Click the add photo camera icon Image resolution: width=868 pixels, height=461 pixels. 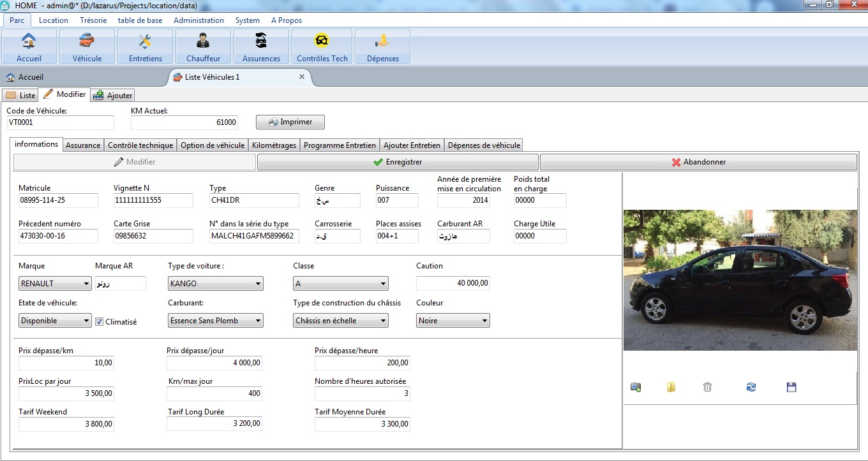(x=635, y=387)
